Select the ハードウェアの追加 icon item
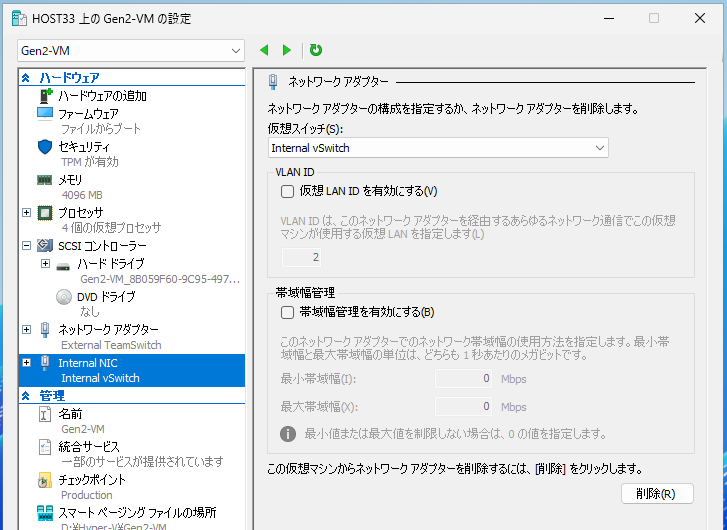This screenshot has height=530, width=727. (102, 96)
